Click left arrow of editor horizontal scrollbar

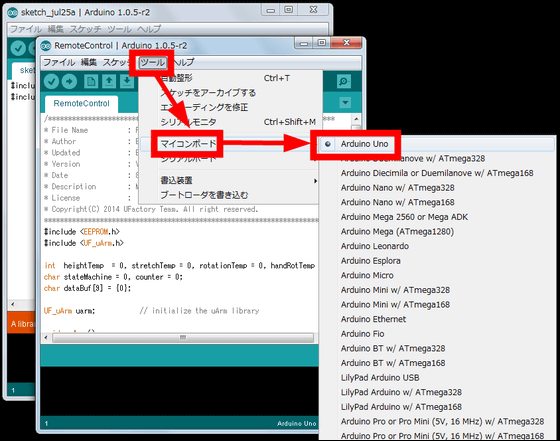coord(46,337)
